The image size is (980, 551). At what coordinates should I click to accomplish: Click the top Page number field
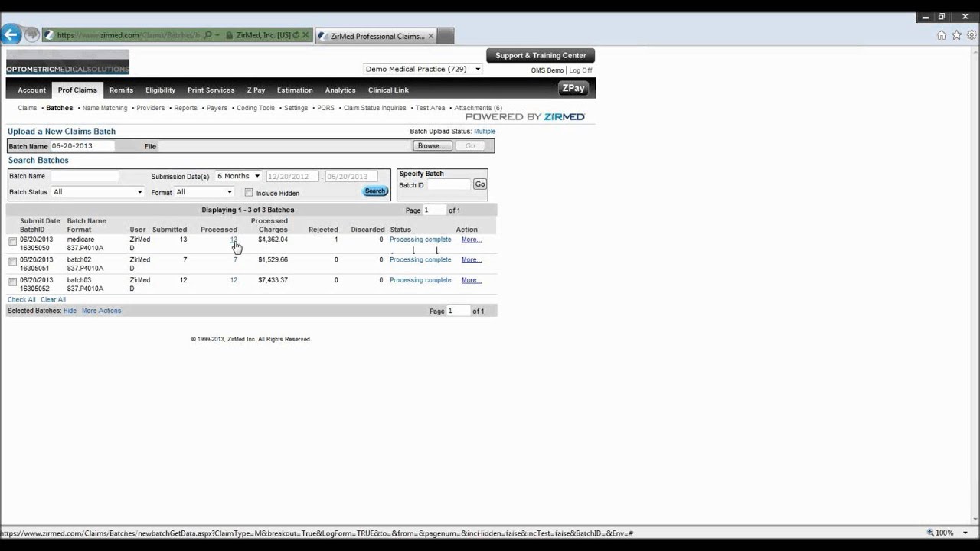(x=435, y=210)
